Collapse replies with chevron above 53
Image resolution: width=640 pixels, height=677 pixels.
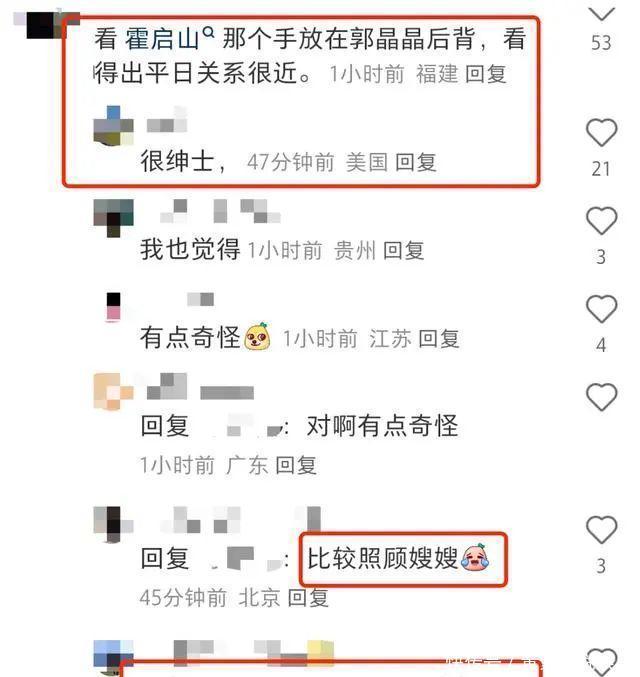pyautogui.click(x=601, y=14)
